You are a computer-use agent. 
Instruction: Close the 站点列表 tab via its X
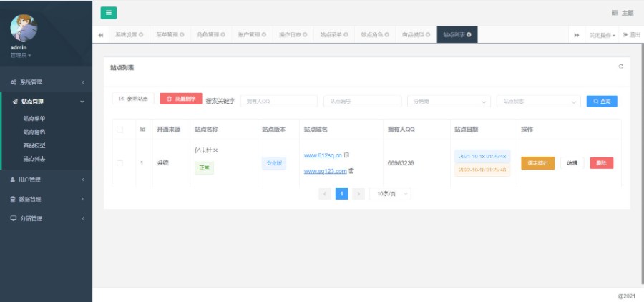click(x=469, y=34)
